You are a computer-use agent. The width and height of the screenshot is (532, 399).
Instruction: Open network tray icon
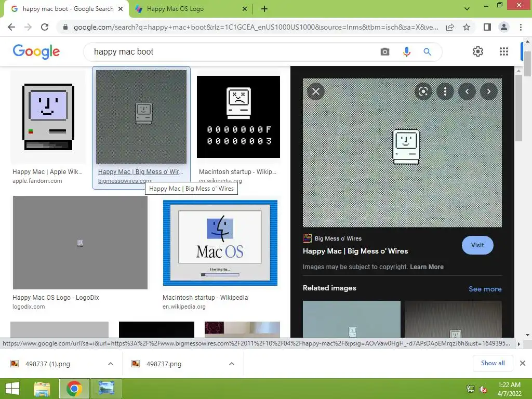(470, 389)
